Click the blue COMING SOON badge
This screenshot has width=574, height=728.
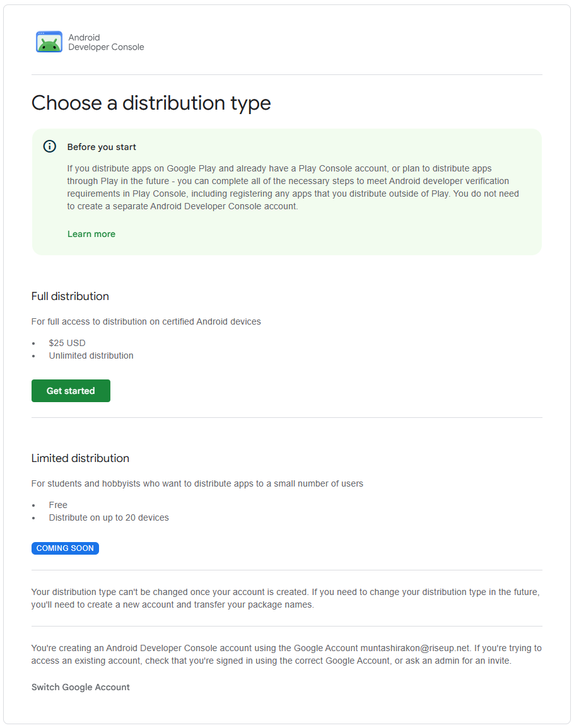click(x=65, y=548)
